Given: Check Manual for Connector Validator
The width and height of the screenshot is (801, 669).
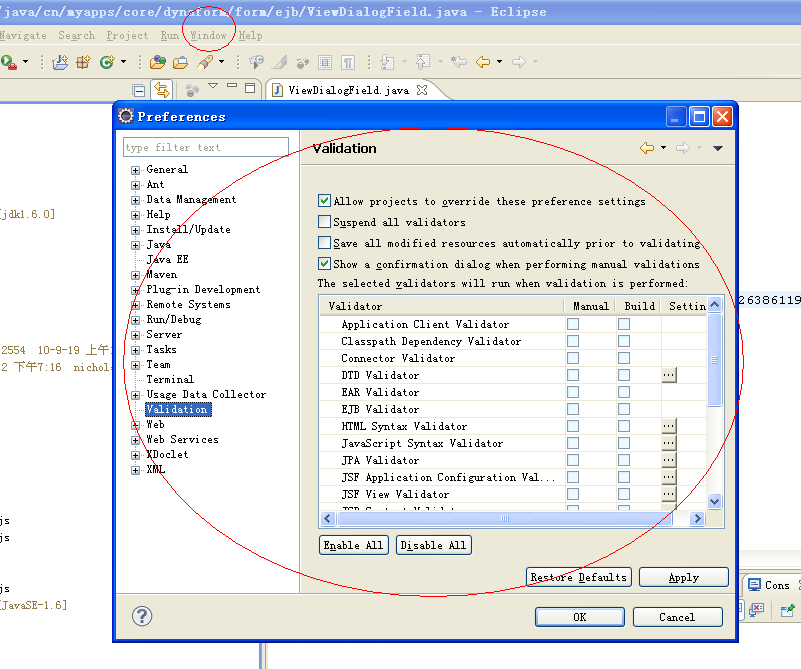Looking at the screenshot, I should point(573,358).
